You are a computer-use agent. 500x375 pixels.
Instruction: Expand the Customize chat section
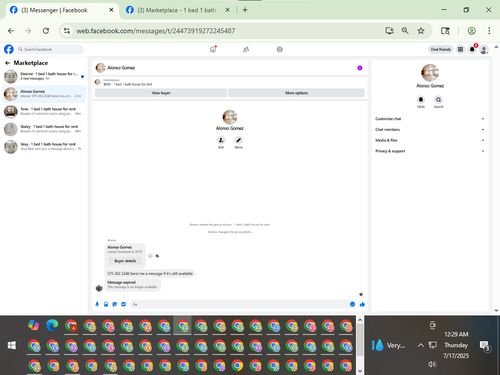pos(430,119)
